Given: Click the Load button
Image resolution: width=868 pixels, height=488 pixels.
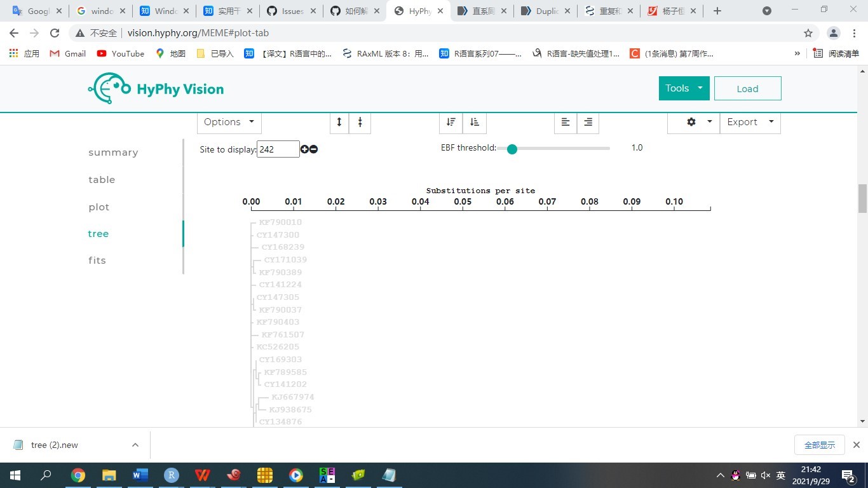Looking at the screenshot, I should tap(747, 88).
